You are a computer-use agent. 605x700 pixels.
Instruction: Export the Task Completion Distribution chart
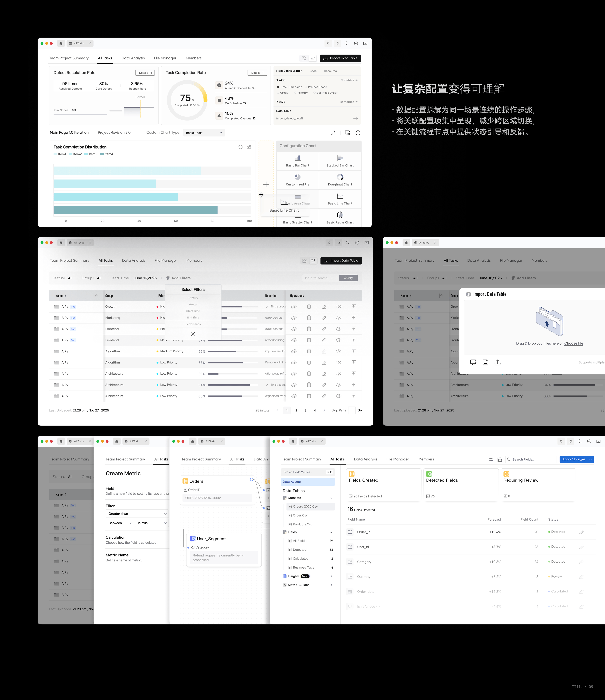[249, 147]
